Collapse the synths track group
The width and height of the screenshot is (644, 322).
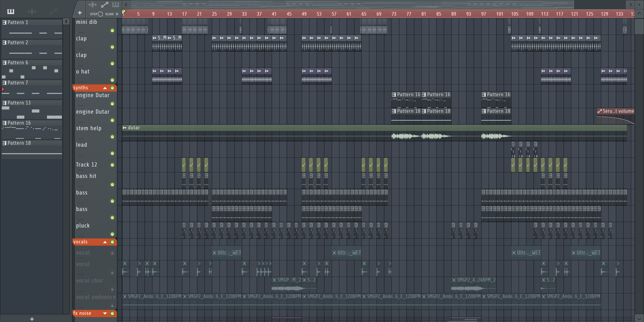pyautogui.click(x=105, y=88)
